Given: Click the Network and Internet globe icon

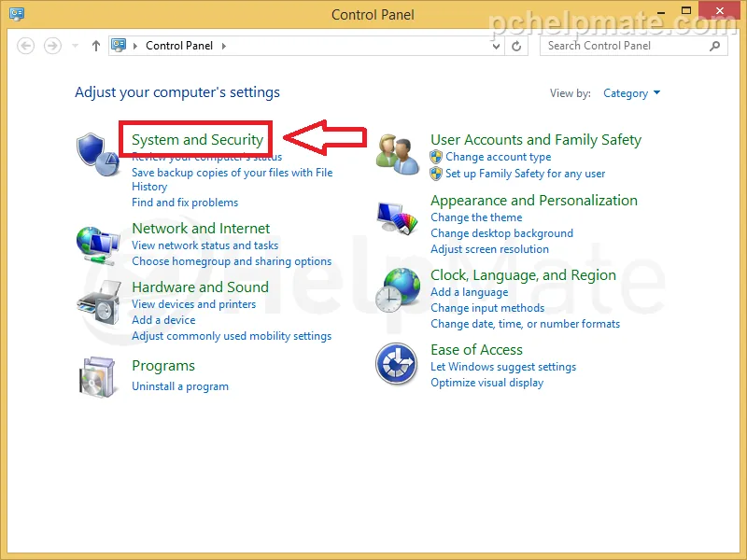Looking at the screenshot, I should point(98,245).
